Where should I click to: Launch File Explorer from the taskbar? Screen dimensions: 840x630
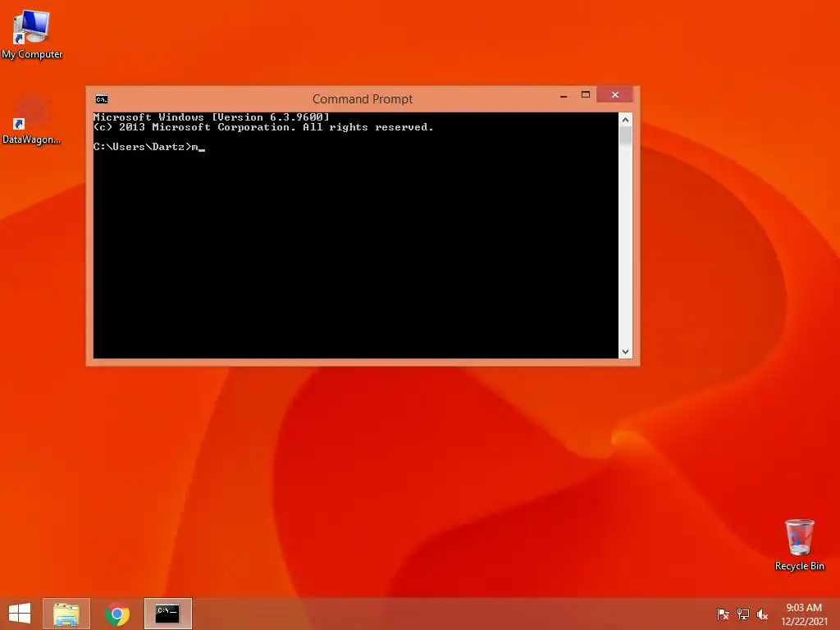(x=66, y=614)
